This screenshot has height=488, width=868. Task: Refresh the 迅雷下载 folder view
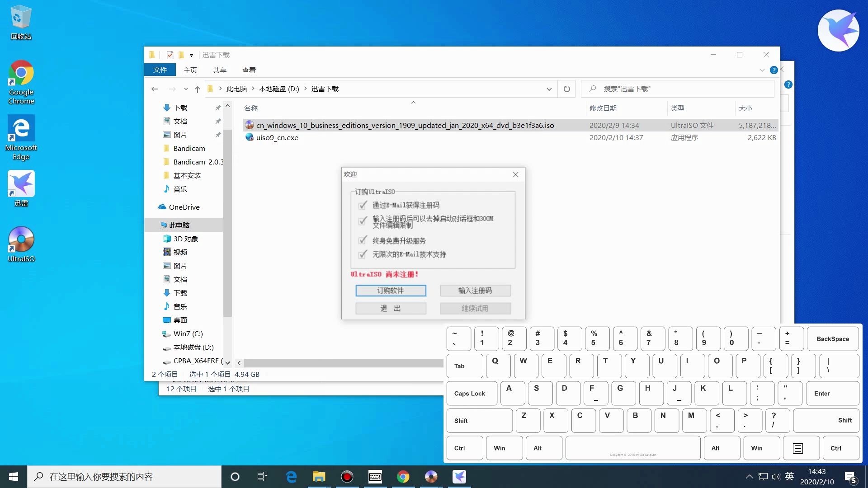tap(566, 89)
